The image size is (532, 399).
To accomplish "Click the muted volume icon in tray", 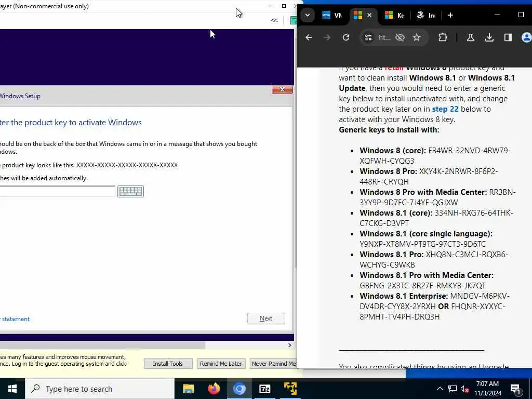I will [x=465, y=389].
